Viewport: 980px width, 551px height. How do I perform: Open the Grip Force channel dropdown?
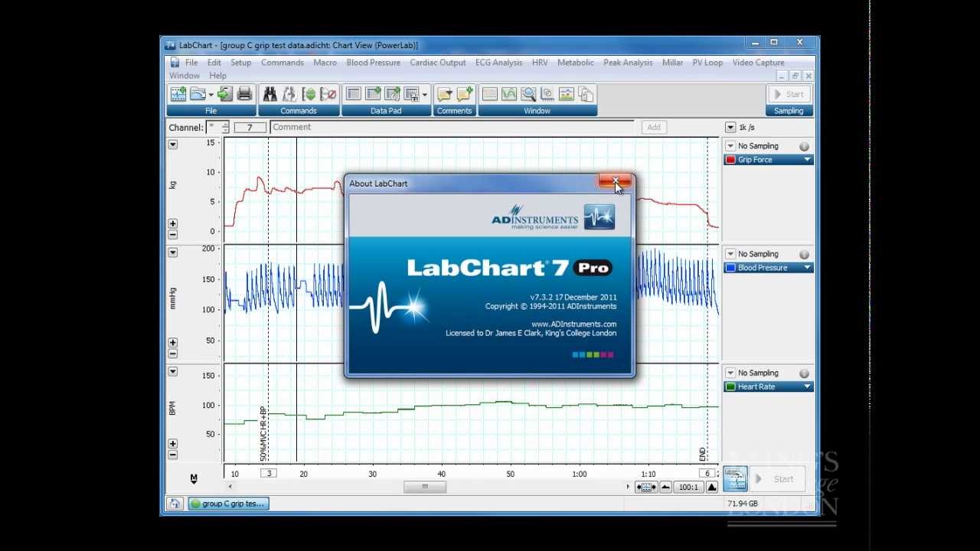pos(808,160)
